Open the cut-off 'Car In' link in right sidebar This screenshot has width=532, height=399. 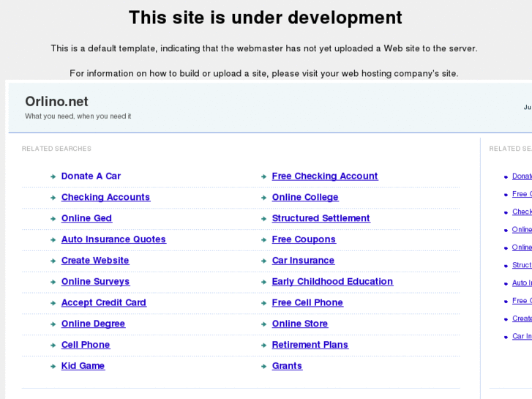coord(522,336)
